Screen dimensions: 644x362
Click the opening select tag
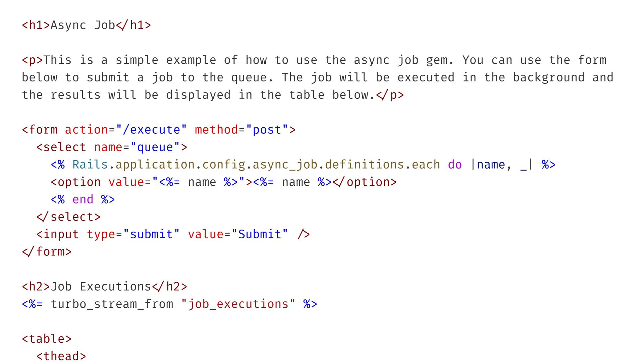(x=61, y=147)
